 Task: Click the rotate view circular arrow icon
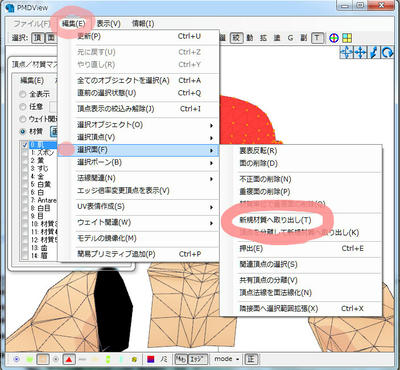point(387,53)
